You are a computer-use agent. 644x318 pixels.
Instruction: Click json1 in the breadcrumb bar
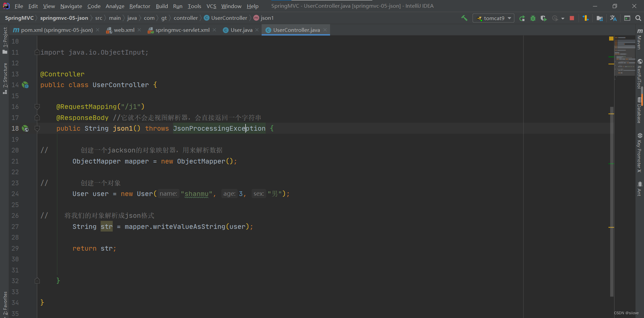[x=267, y=18]
